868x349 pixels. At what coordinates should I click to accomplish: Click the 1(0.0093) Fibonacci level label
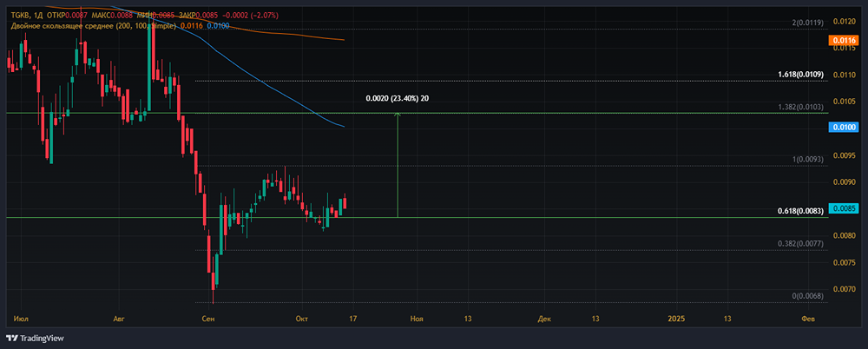(808, 160)
